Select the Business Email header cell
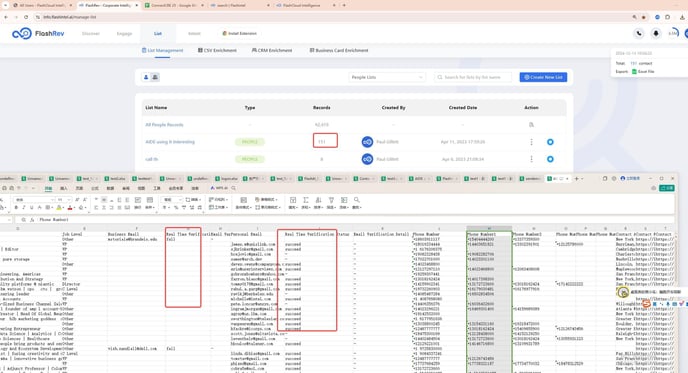This screenshot has height=373, width=688. point(136,234)
